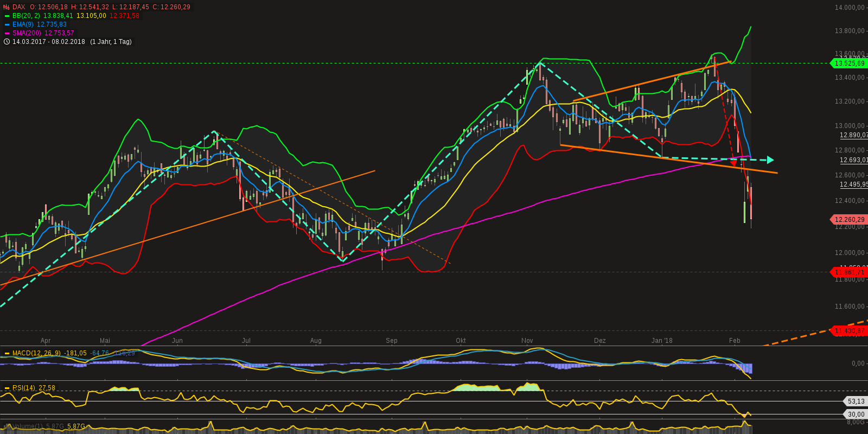The image size is (868, 434).
Task: Click the MACD value -181,05
Action: (x=75, y=353)
